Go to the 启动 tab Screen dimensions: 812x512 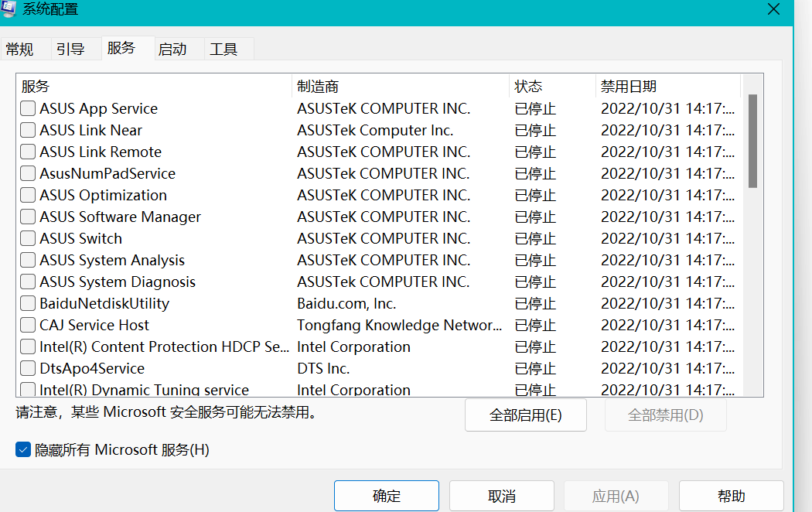coord(179,49)
